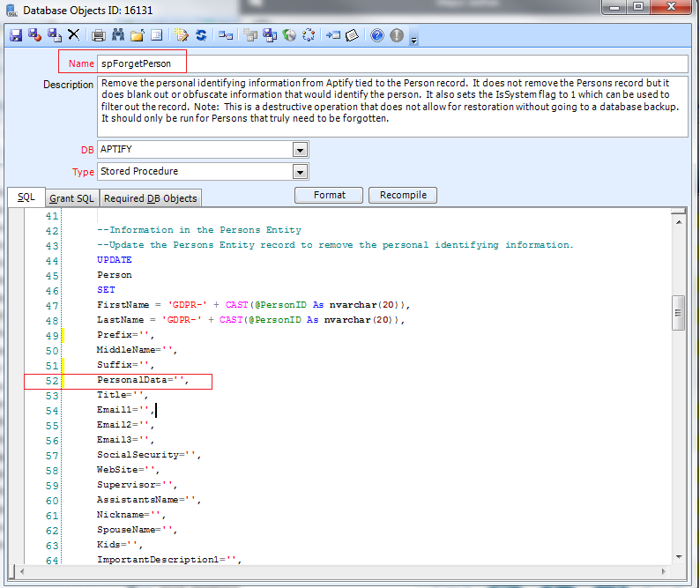Screen dimensions: 700x588
Task: Minimize the Database Objects window
Action: pos(614,7)
